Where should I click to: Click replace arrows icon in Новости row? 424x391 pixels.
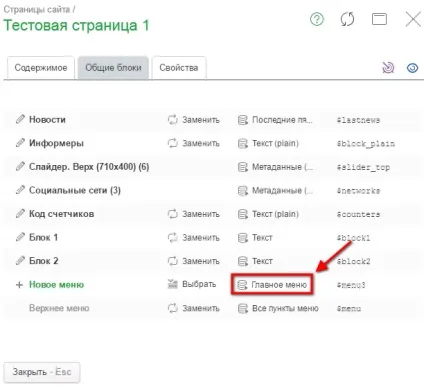(x=172, y=120)
